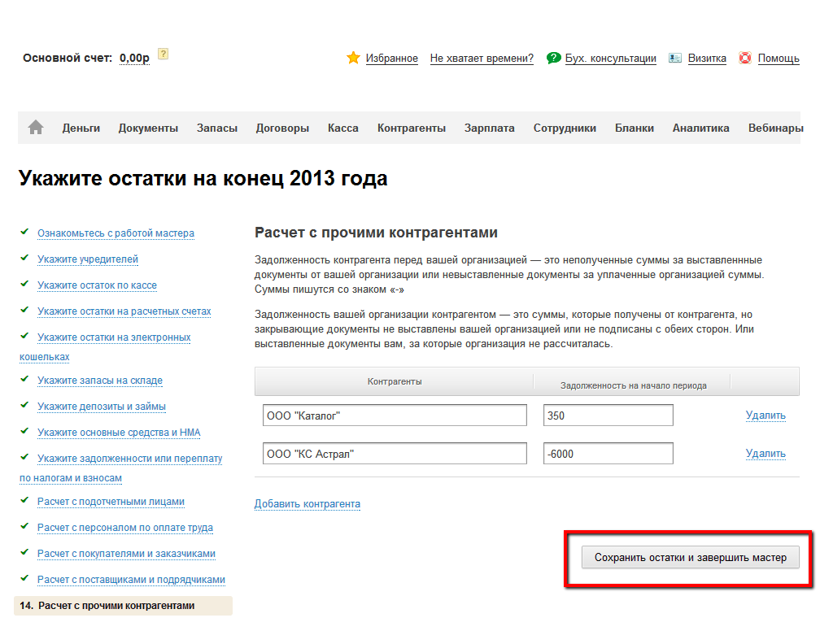Click the debt field with value 350
The height and width of the screenshot is (644, 820).
click(608, 416)
